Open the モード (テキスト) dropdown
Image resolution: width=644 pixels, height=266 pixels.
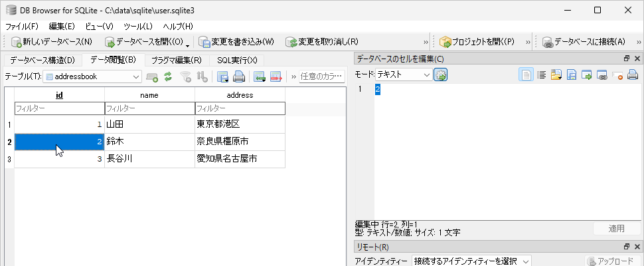coord(426,74)
